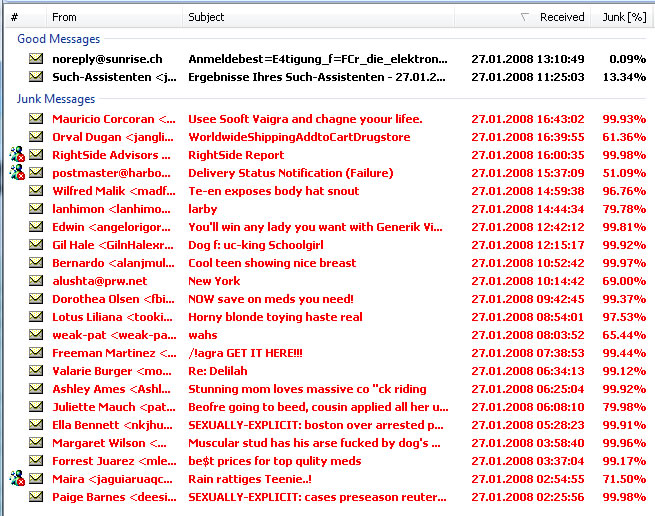Viewport: 655px width, 516px height.
Task: Collapse the Junk Messages group header
Action: (56, 99)
